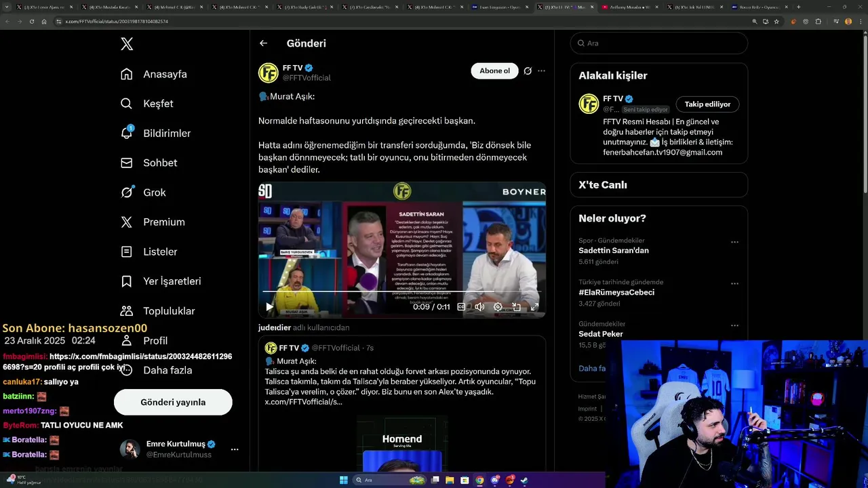Click the X'te Canlı heading
This screenshot has width=868, height=488.
(x=603, y=184)
